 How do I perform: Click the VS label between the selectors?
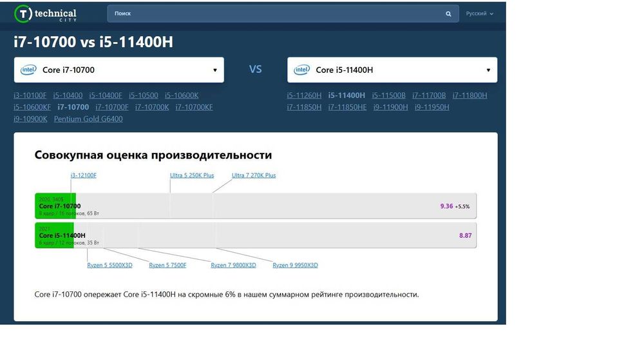pyautogui.click(x=256, y=69)
